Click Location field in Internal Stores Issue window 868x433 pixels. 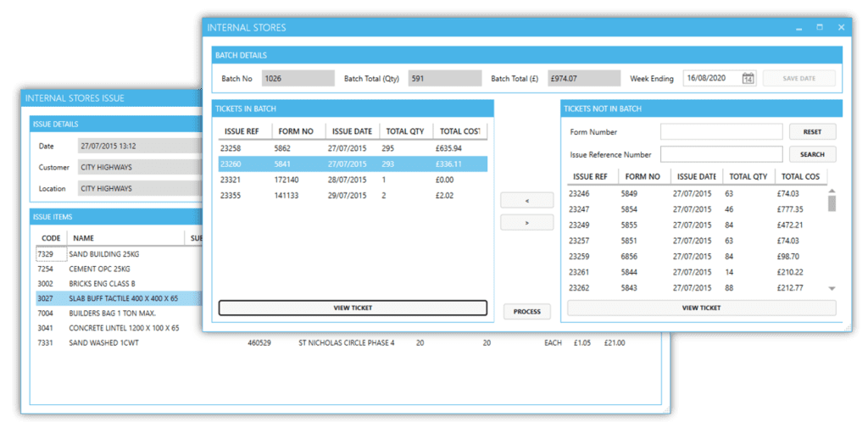click(140, 188)
